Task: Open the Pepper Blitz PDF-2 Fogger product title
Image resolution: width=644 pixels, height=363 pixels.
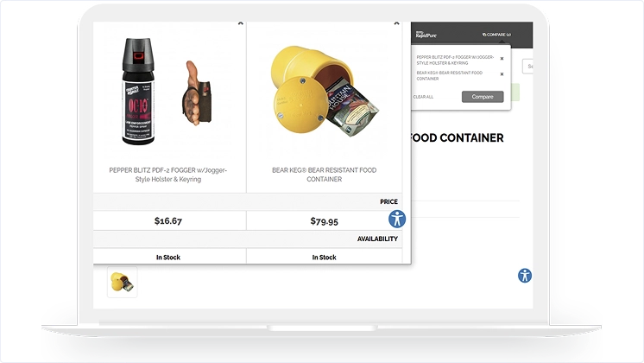Action: [168, 175]
